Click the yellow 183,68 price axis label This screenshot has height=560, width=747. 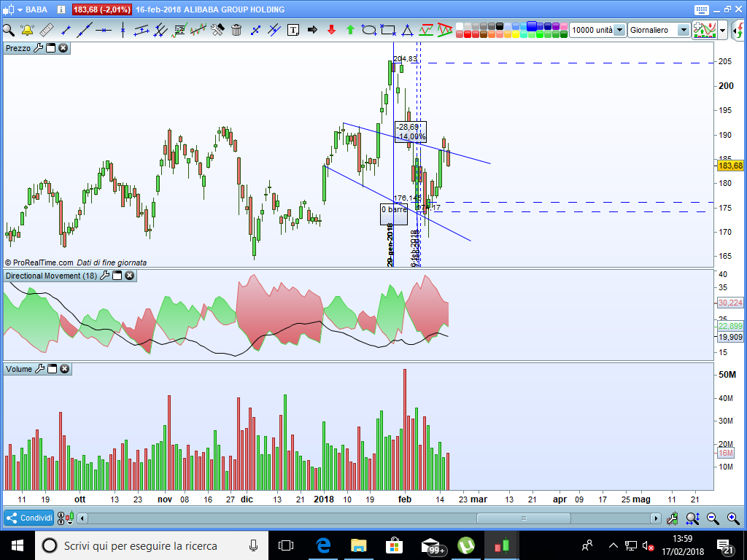730,166
